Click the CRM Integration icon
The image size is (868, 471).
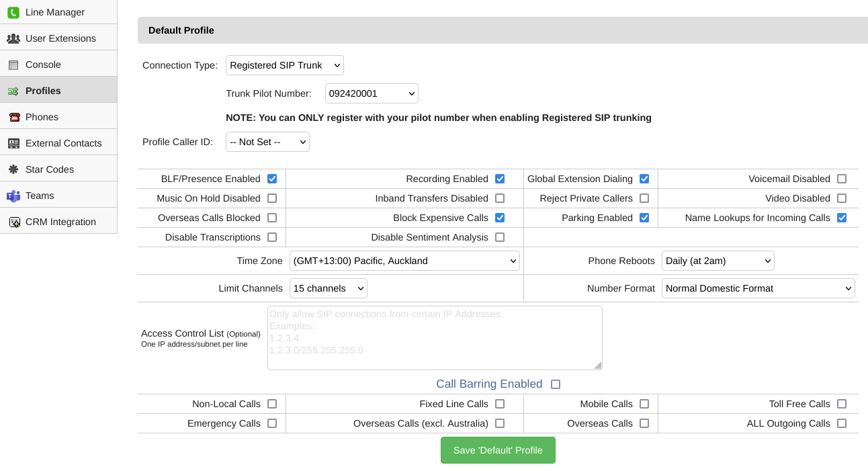coord(13,222)
